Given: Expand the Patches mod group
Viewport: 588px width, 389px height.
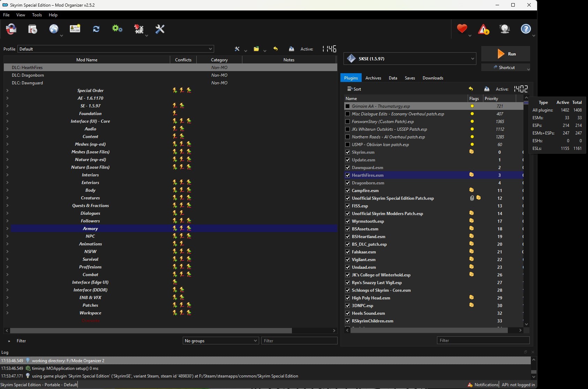Looking at the screenshot, I should point(7,305).
